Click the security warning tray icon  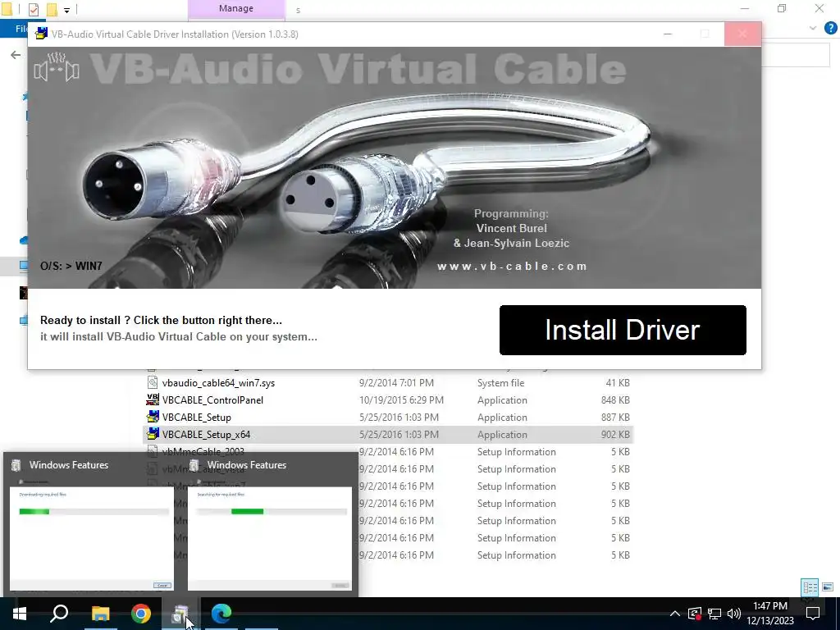(x=695, y=614)
